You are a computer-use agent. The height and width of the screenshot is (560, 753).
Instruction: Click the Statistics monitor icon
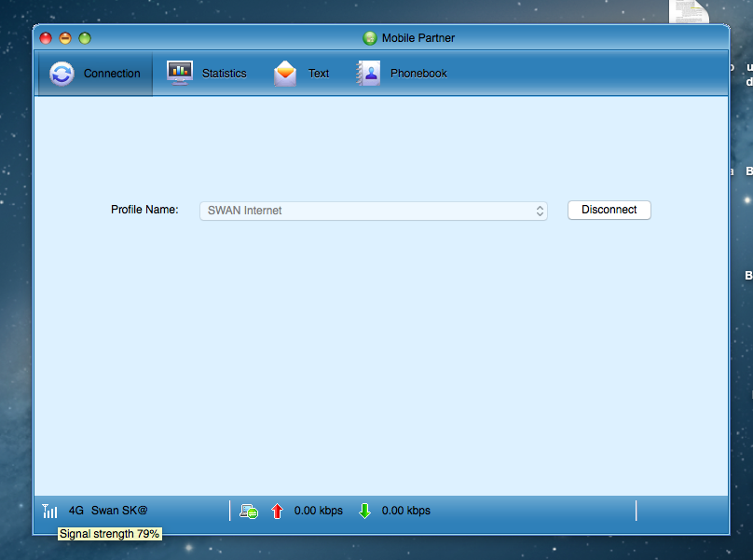pyautogui.click(x=180, y=73)
